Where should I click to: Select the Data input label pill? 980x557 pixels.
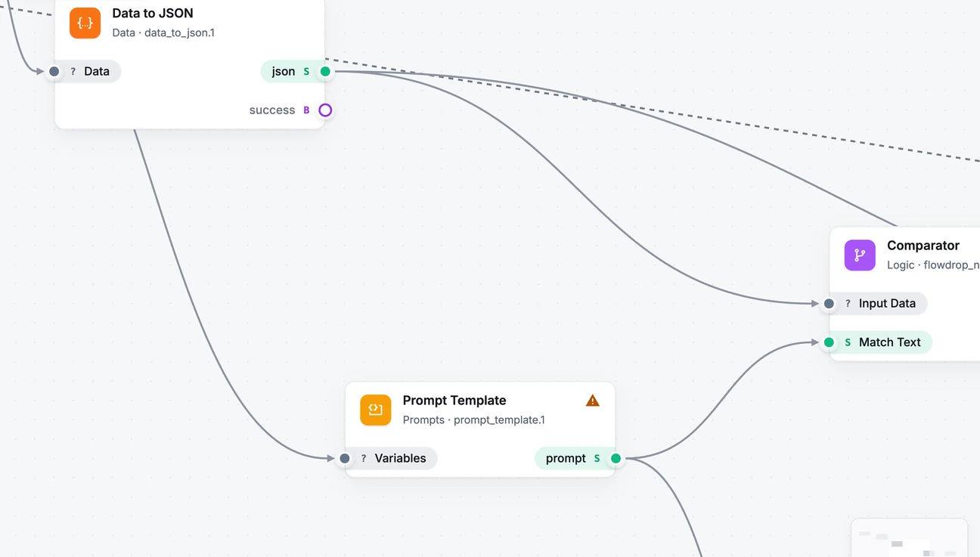88,72
